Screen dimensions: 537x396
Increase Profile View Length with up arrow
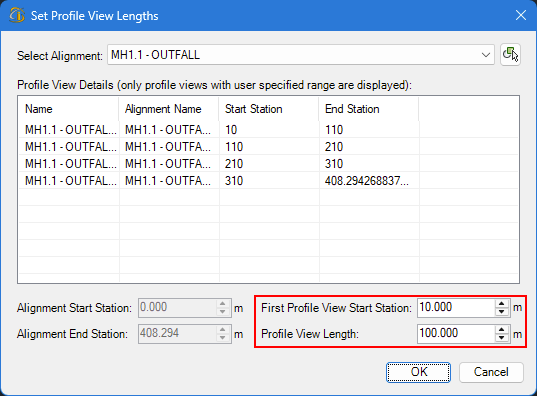click(502, 330)
